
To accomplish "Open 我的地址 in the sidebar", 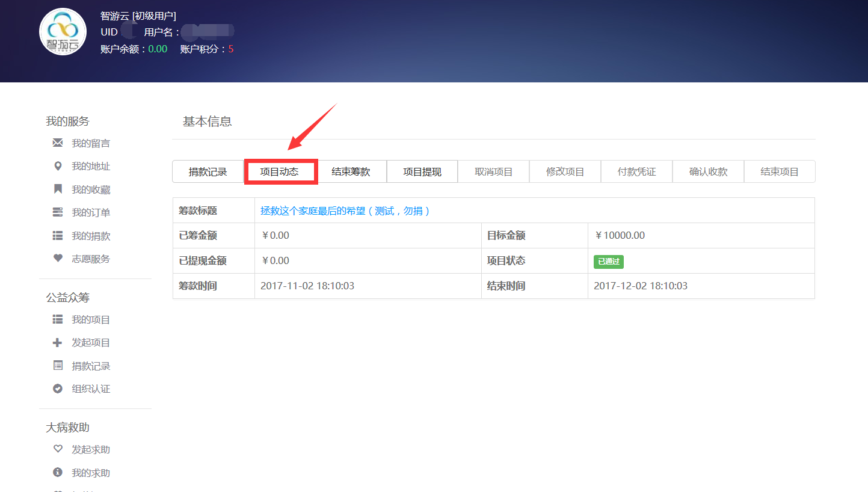I will 91,166.
